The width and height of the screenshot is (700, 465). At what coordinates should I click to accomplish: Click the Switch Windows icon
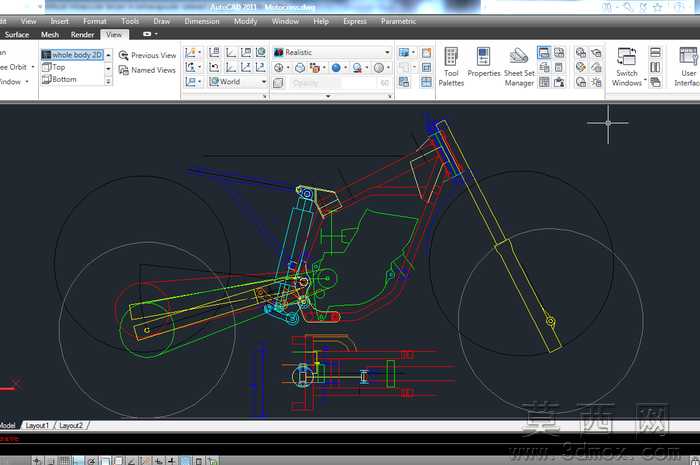tap(626, 57)
